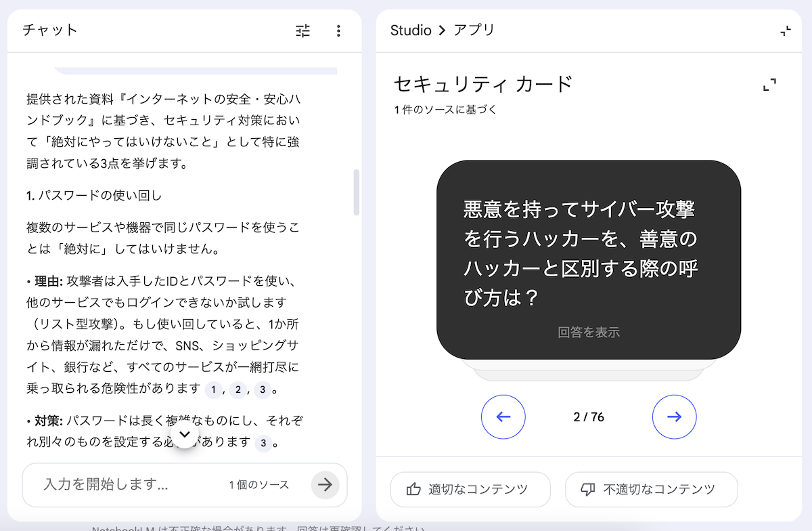This screenshot has height=531, width=812.
Task: Collapse the Studio panel
Action: point(785,30)
